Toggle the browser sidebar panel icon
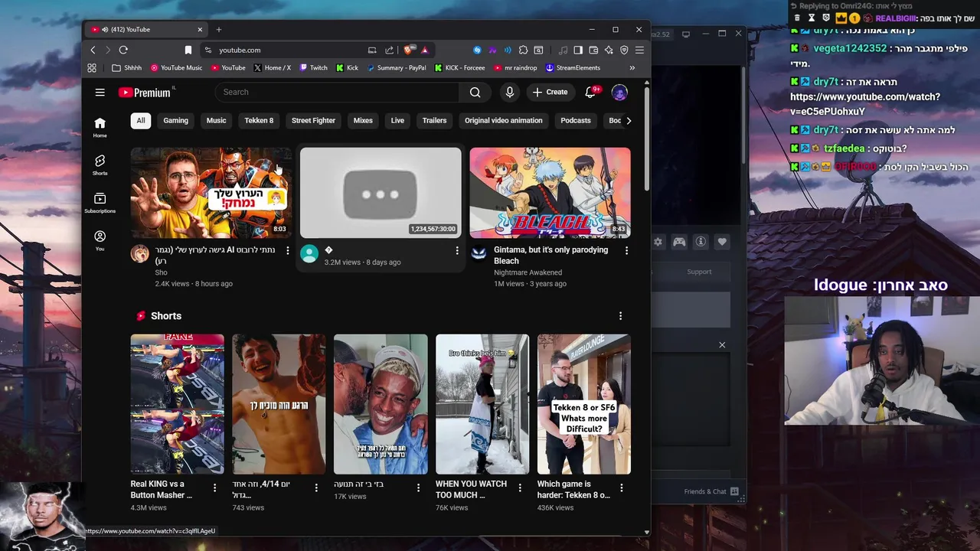 click(578, 50)
